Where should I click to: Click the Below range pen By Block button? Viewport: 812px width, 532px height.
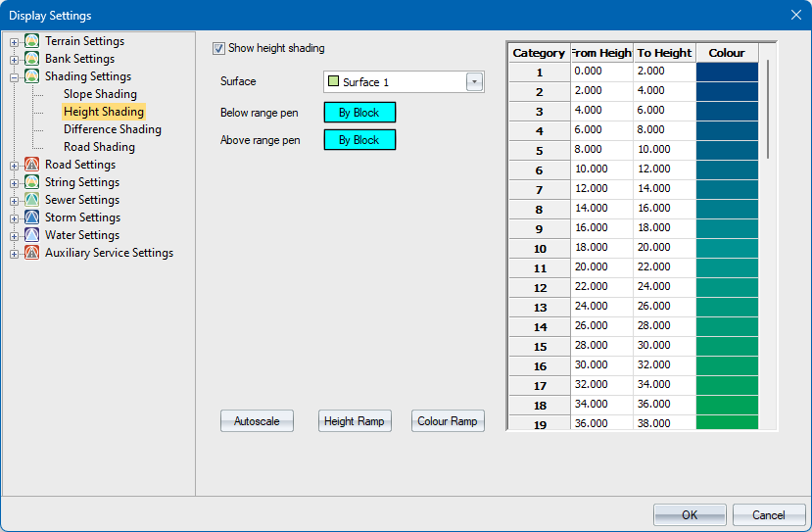(359, 113)
